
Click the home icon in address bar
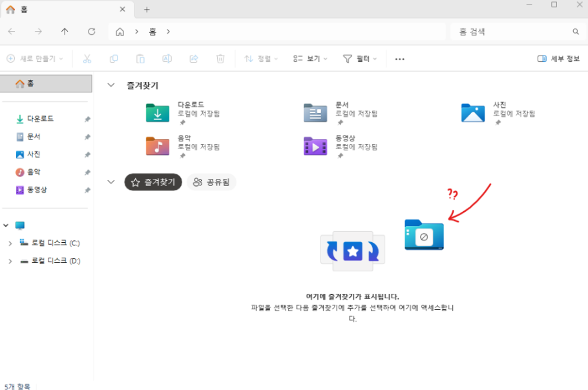coord(120,32)
